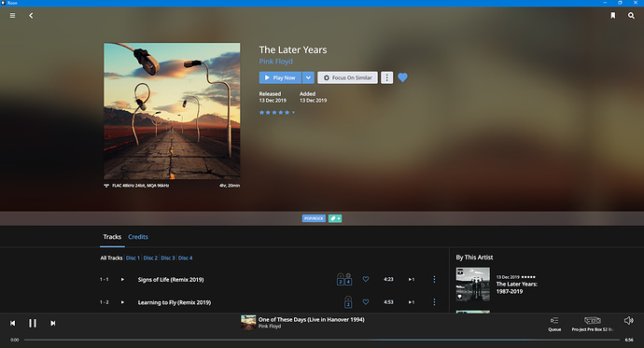Click the Play Now button

tap(280, 77)
